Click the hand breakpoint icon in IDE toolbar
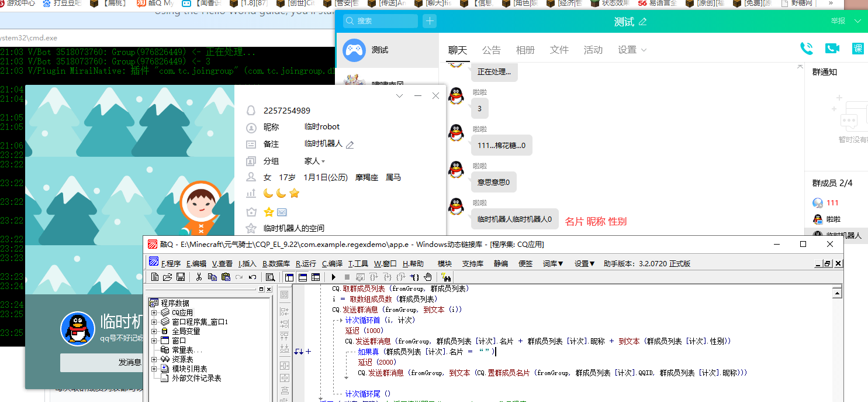This screenshot has width=868, height=402. (428, 277)
